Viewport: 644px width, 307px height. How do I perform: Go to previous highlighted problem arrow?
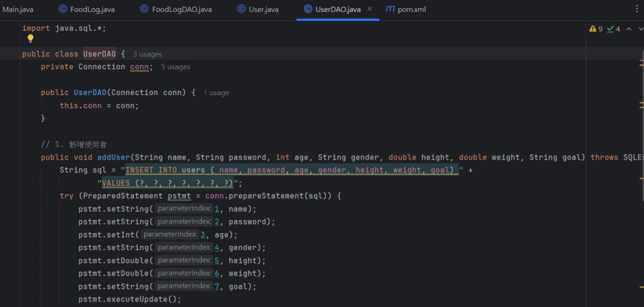coord(629,29)
